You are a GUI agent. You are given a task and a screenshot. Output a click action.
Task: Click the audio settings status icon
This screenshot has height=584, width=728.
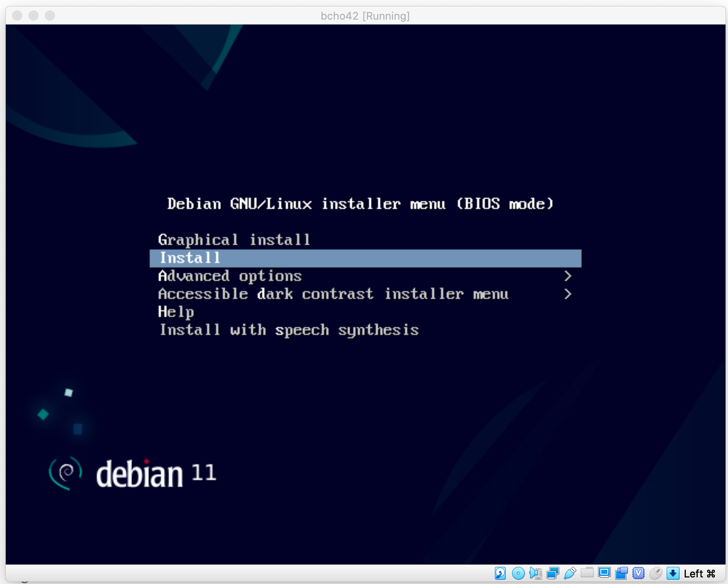(535, 573)
